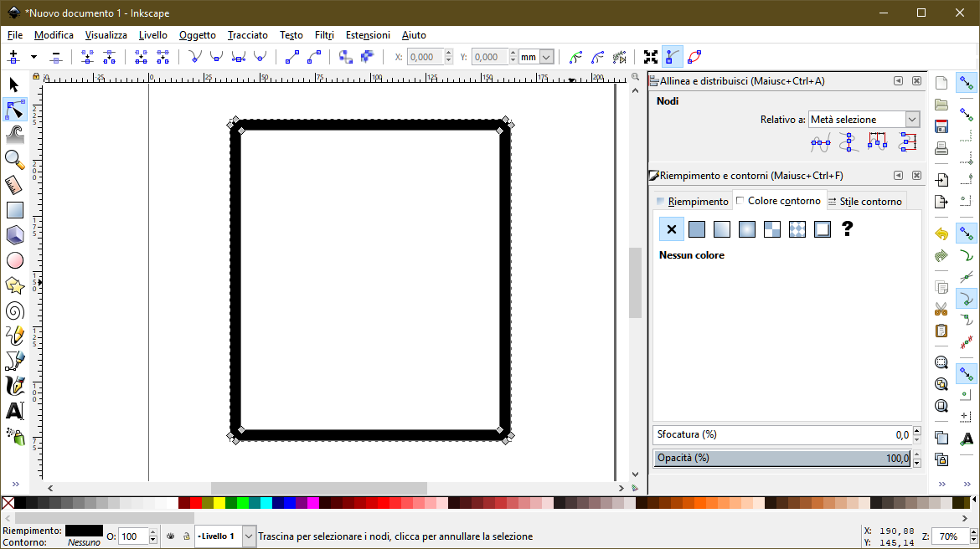This screenshot has width=980, height=549.
Task: Close the Allinea e distribuisci panel
Action: click(916, 81)
